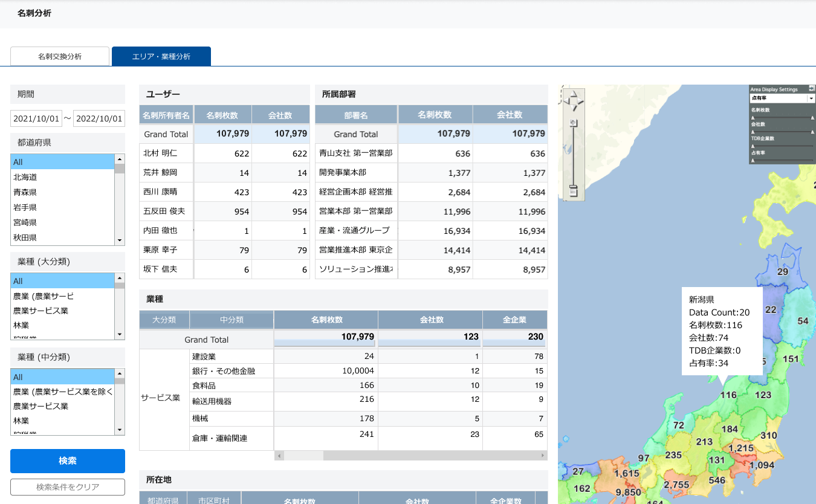Click the 名刺枚数 slider right handle
This screenshot has height=504, width=816.
click(812, 117)
